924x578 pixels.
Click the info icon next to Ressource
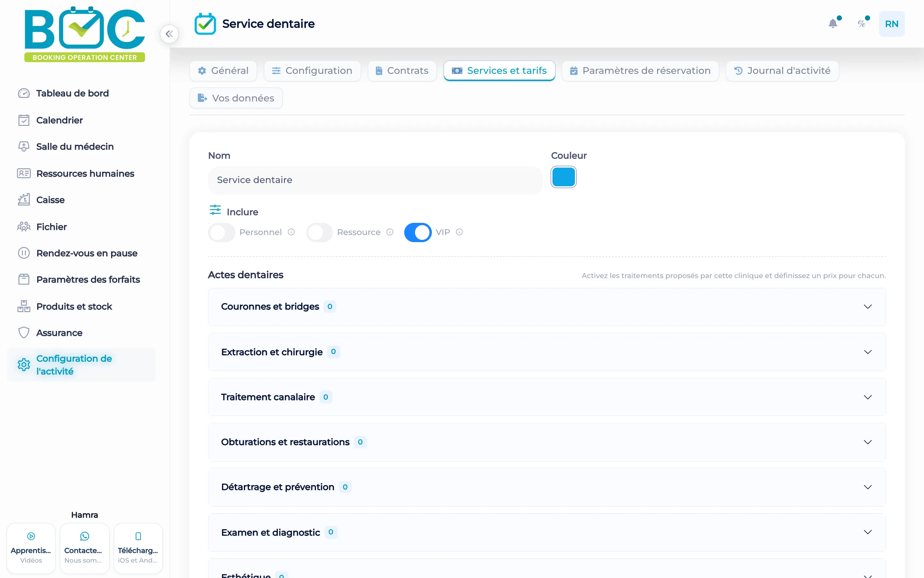point(390,232)
